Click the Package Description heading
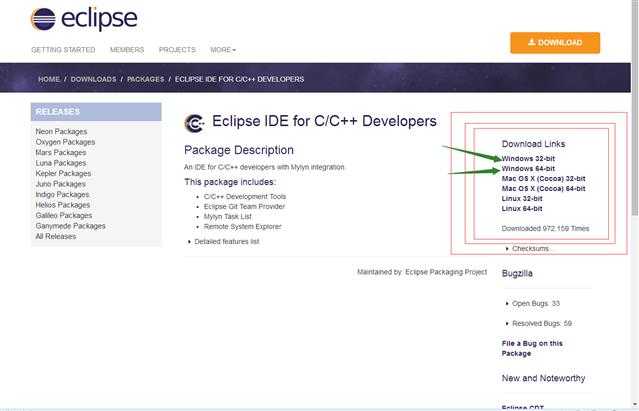This screenshot has height=411, width=639. [239, 150]
